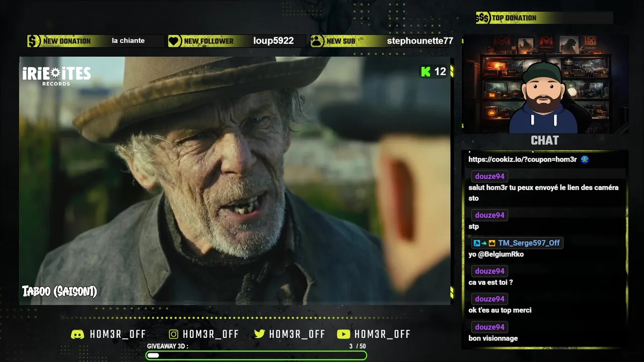Click the message 'bon visionnage'

493,338
